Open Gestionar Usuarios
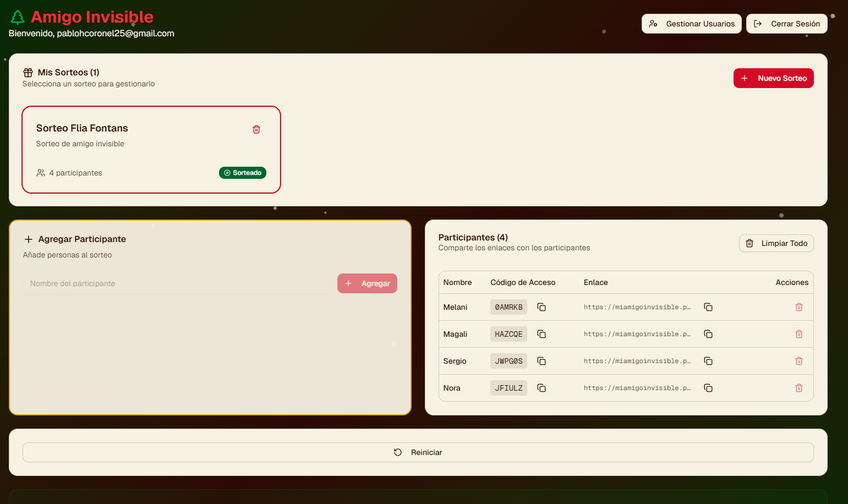 (x=691, y=24)
